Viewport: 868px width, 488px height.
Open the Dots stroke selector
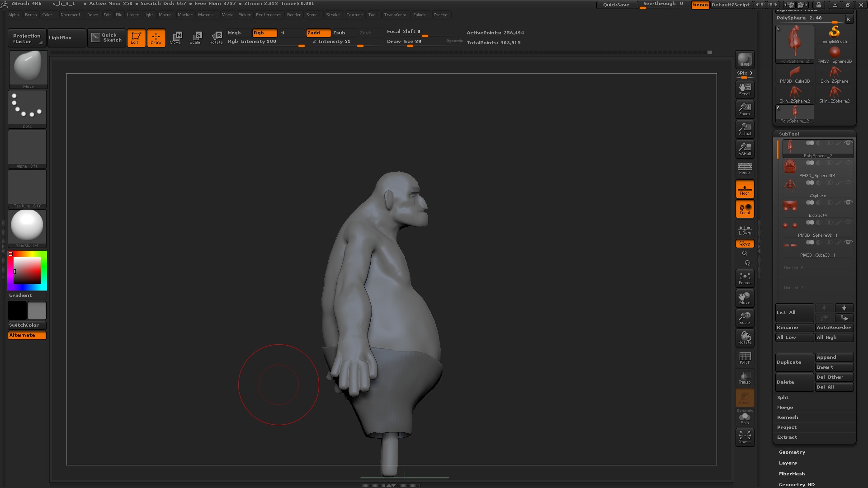(27, 109)
